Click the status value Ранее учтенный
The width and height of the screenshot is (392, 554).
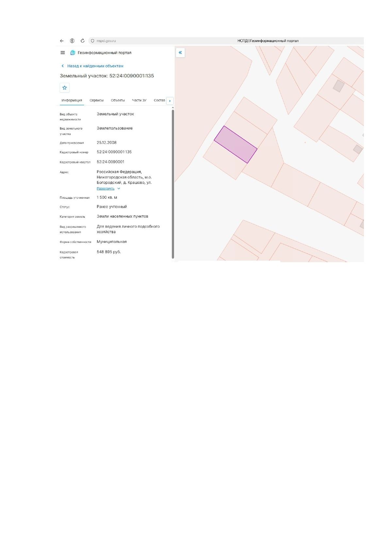click(x=112, y=207)
